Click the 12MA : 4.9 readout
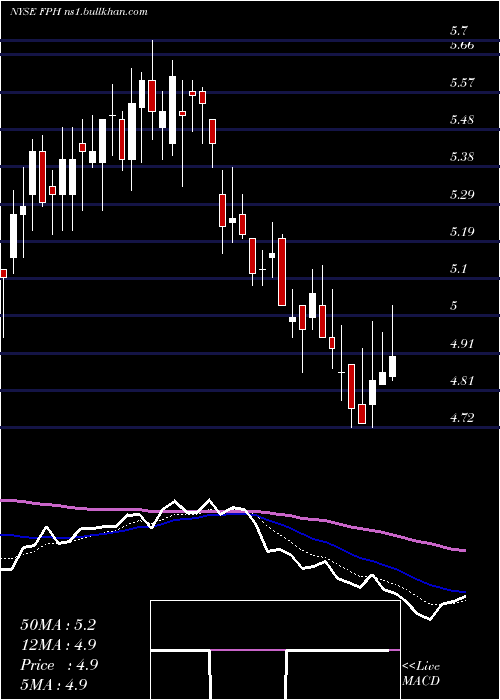 tap(58, 645)
